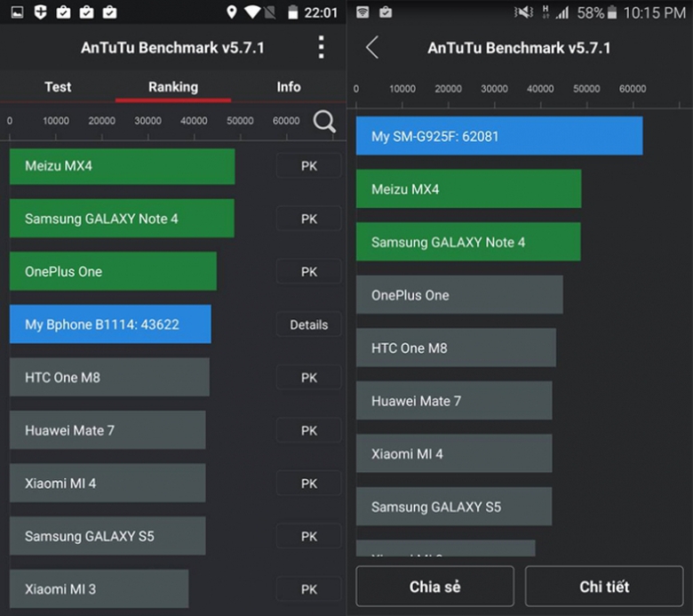Select the Ranking tab
The height and width of the screenshot is (616, 693).
(173, 87)
